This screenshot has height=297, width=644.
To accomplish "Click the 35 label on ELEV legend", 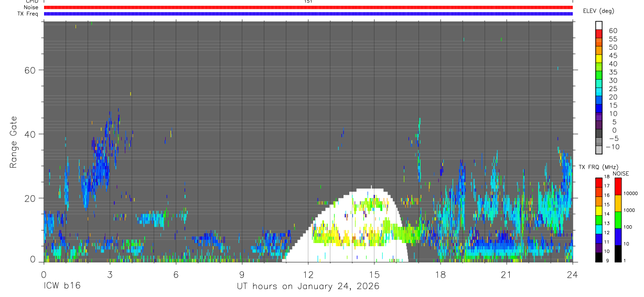I will click(x=613, y=72).
